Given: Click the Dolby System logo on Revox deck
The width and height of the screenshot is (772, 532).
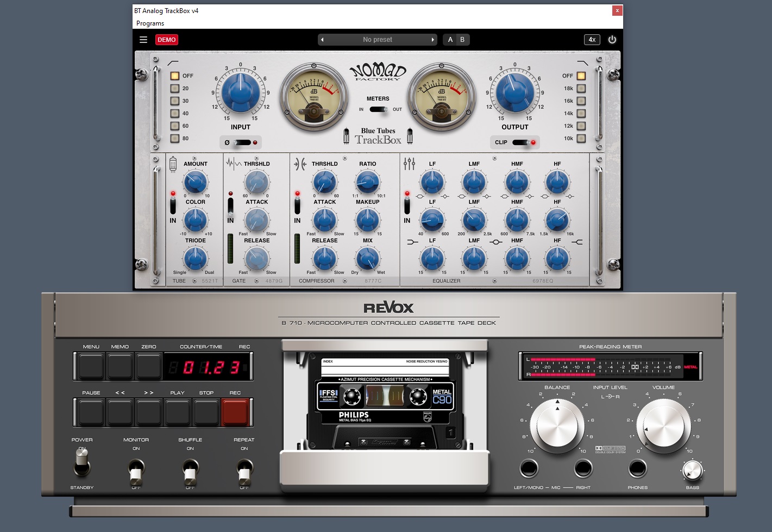Looking at the screenshot, I should [610, 449].
